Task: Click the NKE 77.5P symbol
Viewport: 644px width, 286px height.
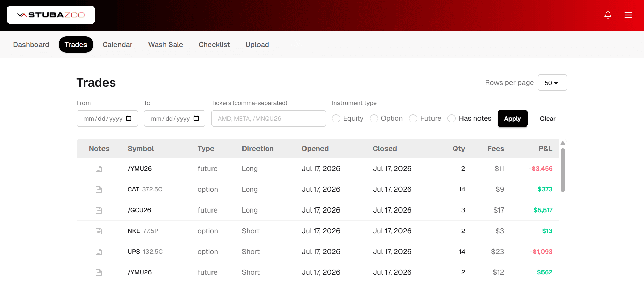Action: pos(143,231)
